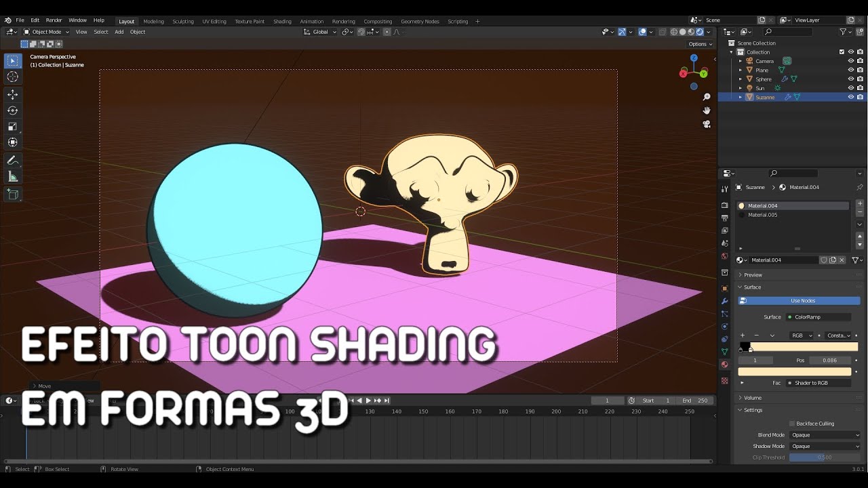Select the Rotate tool

(12, 110)
